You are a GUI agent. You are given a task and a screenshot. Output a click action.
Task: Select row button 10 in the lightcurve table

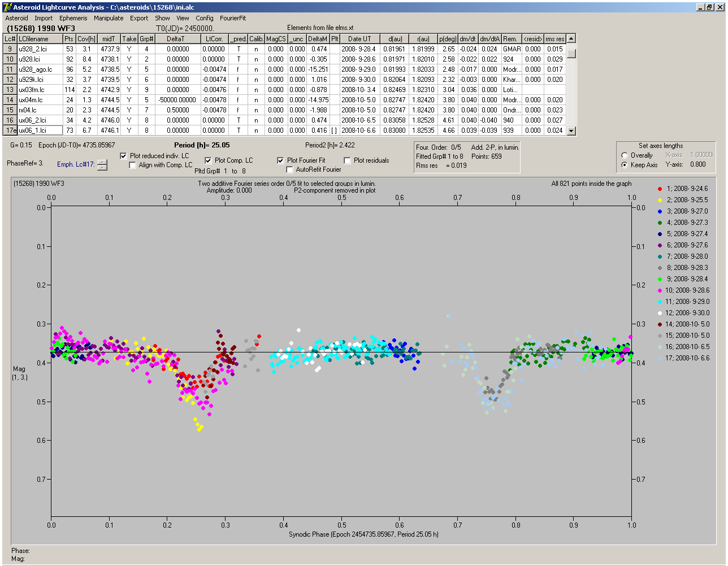[x=10, y=59]
